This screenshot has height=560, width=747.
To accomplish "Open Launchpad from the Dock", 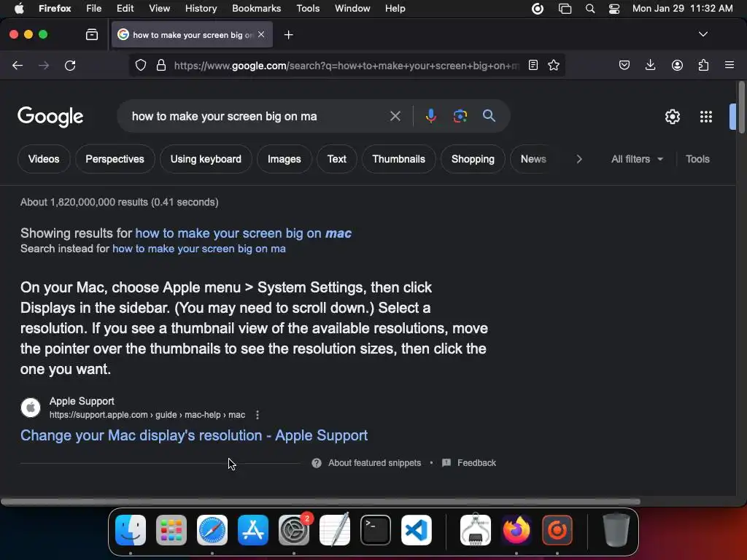I will (x=171, y=530).
